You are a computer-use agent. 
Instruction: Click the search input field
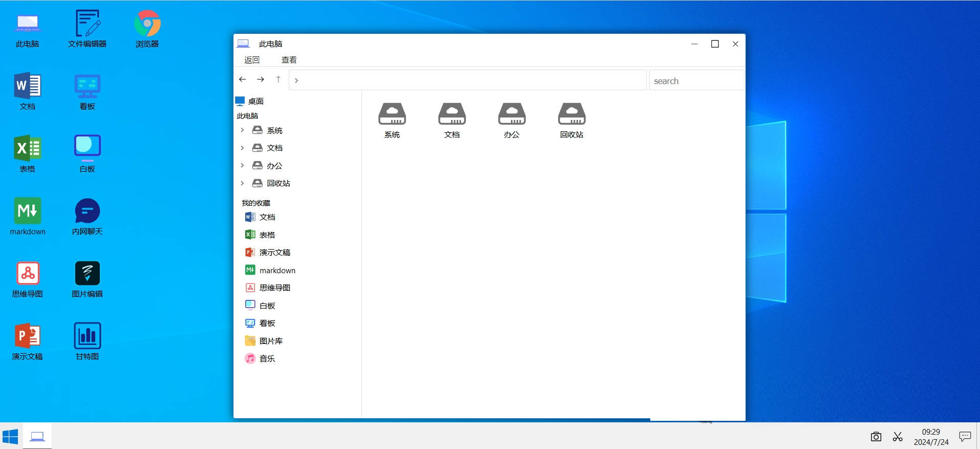696,81
